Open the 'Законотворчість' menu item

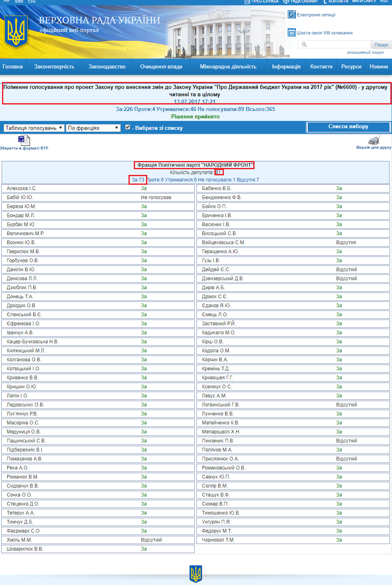[54, 67]
